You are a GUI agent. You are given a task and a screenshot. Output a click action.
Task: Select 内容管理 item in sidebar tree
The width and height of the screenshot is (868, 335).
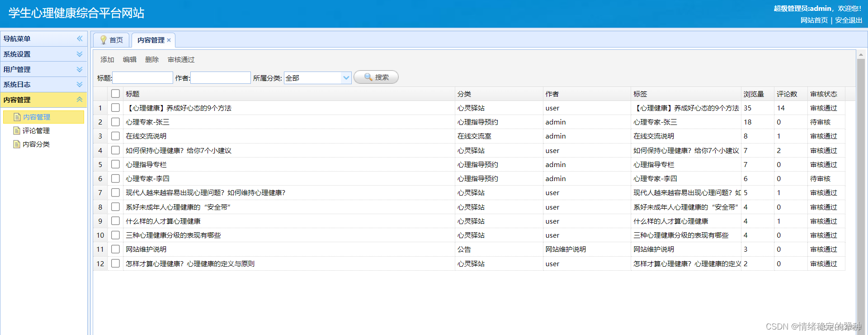point(43,117)
